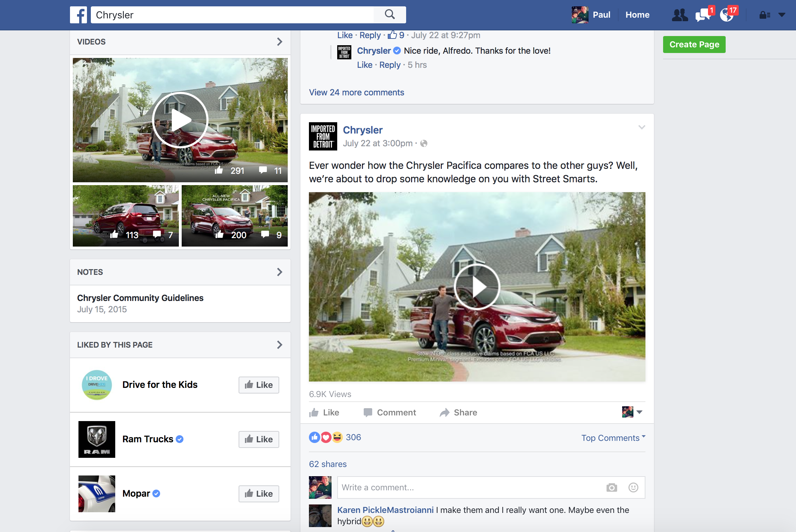Click the Comment button on the post
The width and height of the screenshot is (796, 532).
(x=390, y=413)
